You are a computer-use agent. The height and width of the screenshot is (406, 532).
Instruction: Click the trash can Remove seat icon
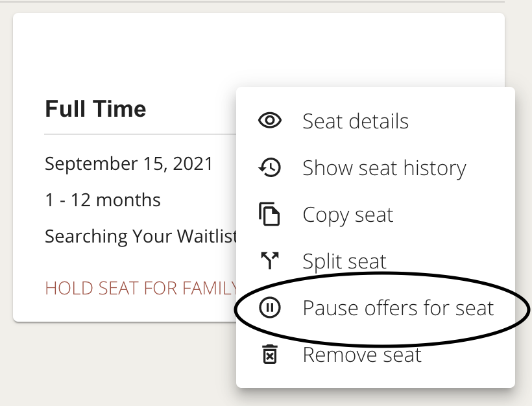click(x=270, y=354)
